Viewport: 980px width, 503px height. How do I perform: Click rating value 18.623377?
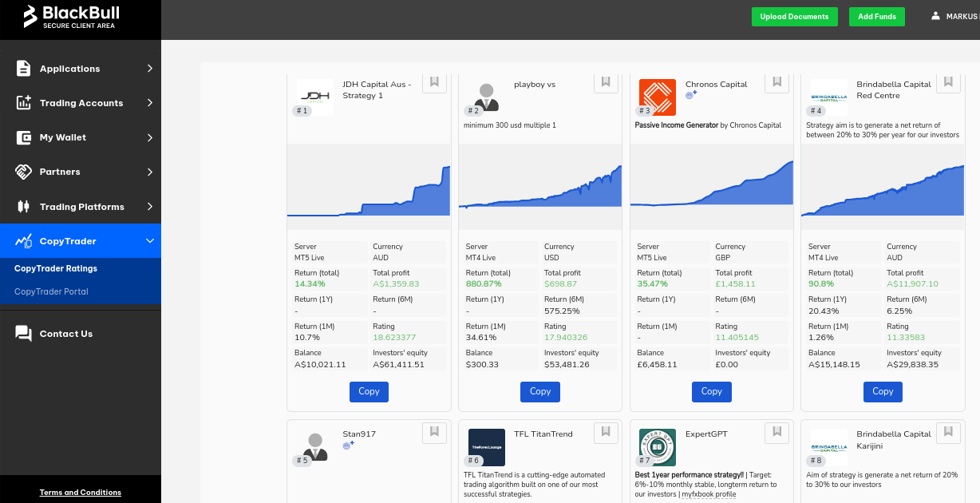pos(394,338)
